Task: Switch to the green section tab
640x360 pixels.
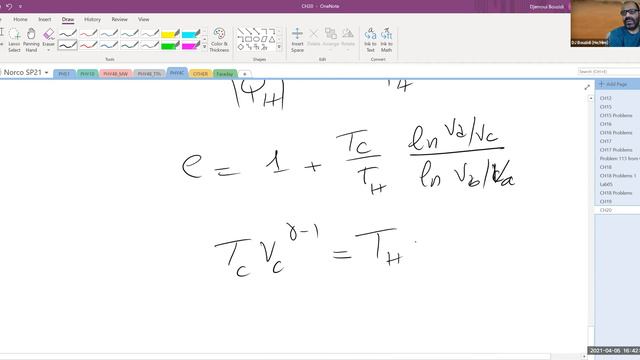Action: tap(224, 73)
